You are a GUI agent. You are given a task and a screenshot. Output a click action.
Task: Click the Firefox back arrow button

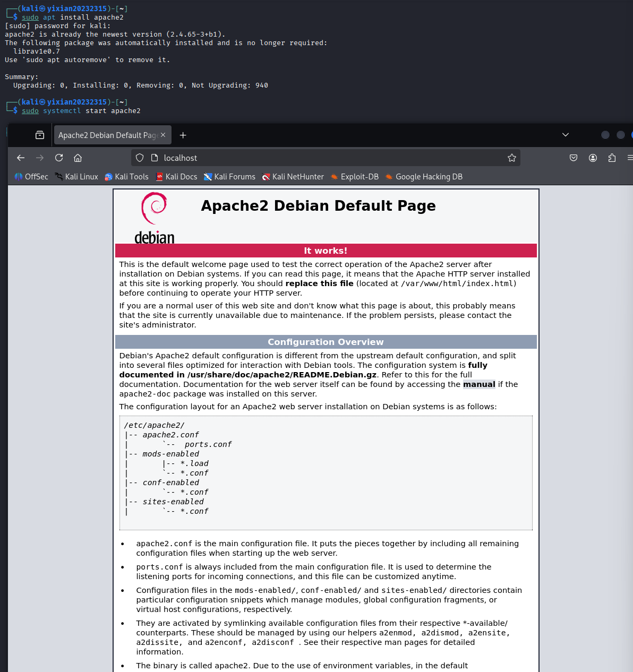(x=21, y=158)
